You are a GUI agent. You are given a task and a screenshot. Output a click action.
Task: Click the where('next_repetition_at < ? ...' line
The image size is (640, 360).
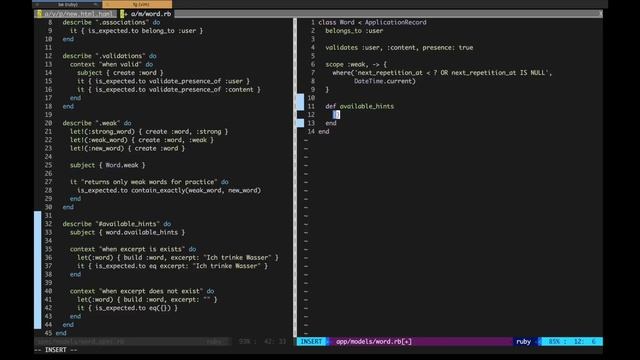coord(442,73)
